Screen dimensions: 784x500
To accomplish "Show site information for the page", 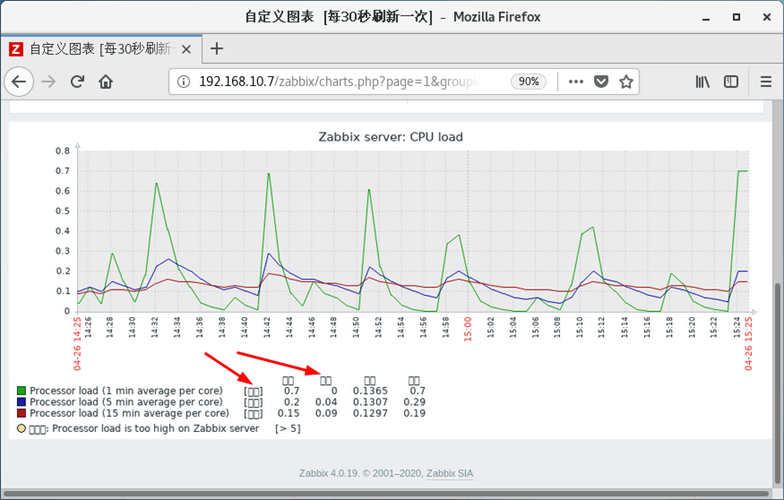I will (x=184, y=82).
